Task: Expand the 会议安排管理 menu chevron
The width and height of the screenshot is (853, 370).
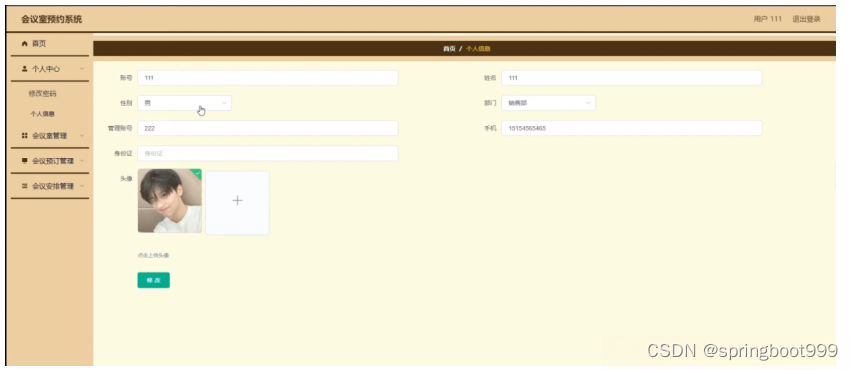Action: point(82,186)
